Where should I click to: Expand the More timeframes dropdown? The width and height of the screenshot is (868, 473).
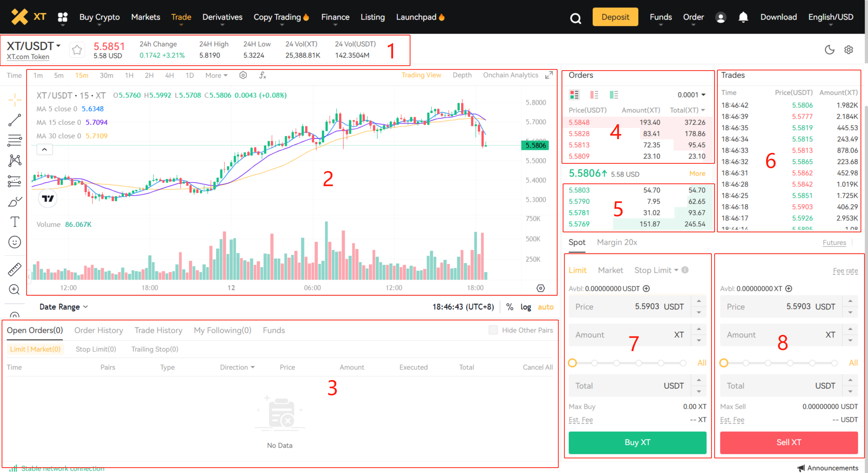coord(216,75)
